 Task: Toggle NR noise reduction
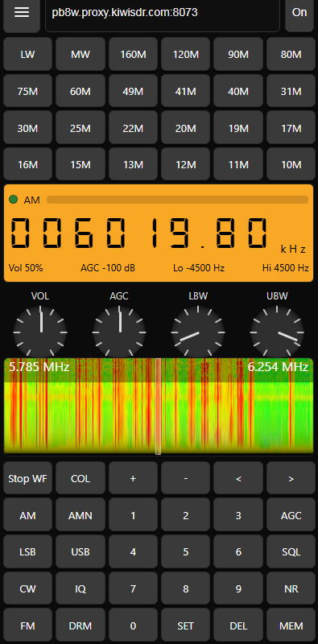click(291, 588)
